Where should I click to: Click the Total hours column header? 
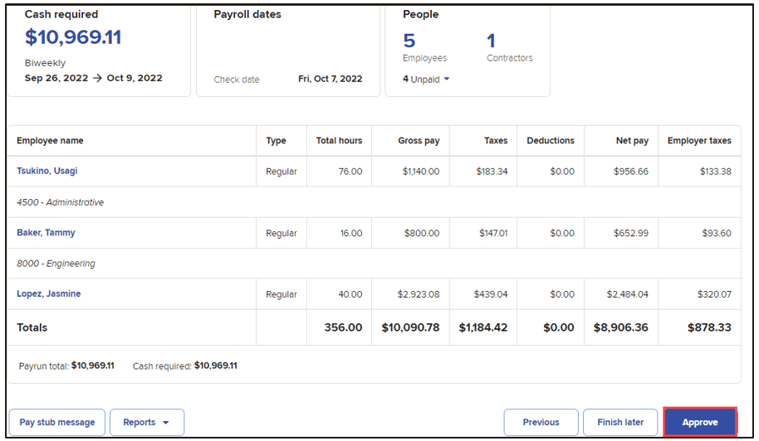click(339, 140)
